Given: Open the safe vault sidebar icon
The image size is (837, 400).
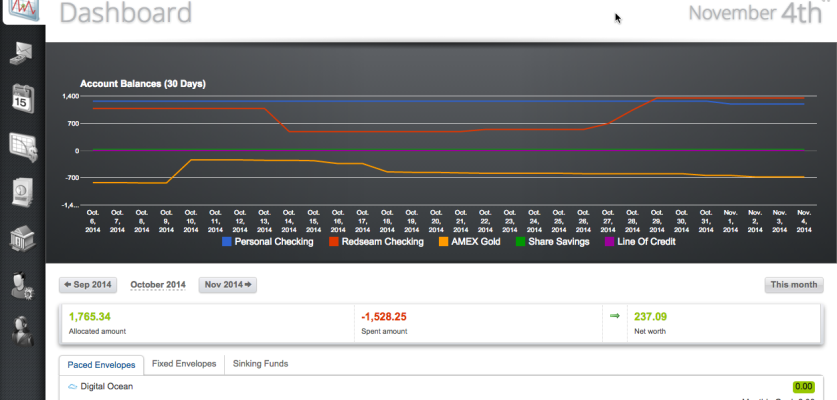Looking at the screenshot, I should click(23, 192).
